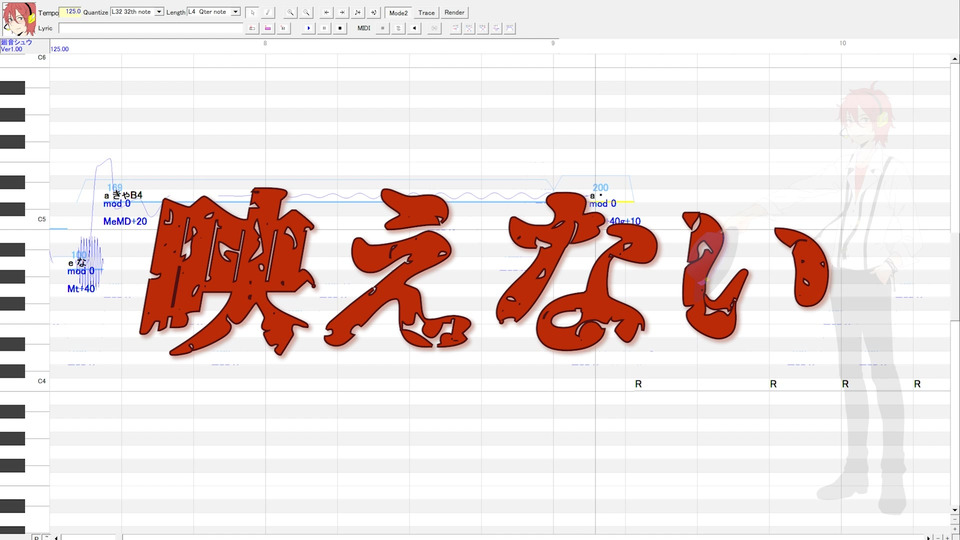This screenshot has width=960, height=540.
Task: Click the vertical scrollbar up arrow
Action: [x=954, y=59]
